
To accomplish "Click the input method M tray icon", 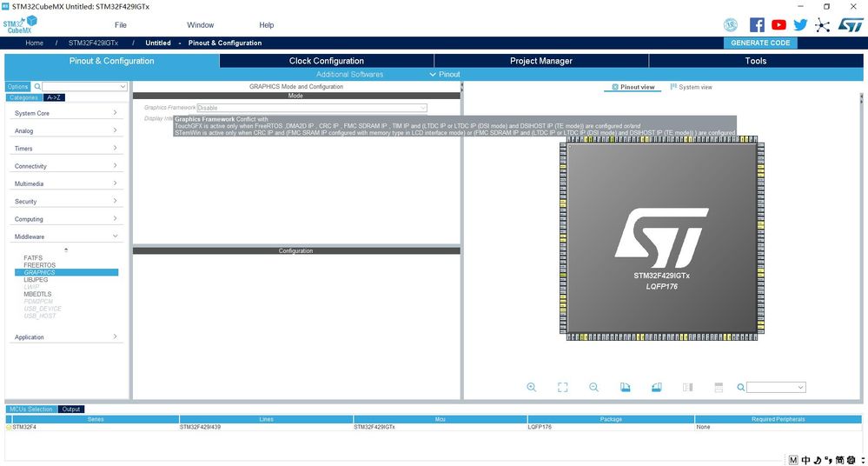I will point(793,460).
